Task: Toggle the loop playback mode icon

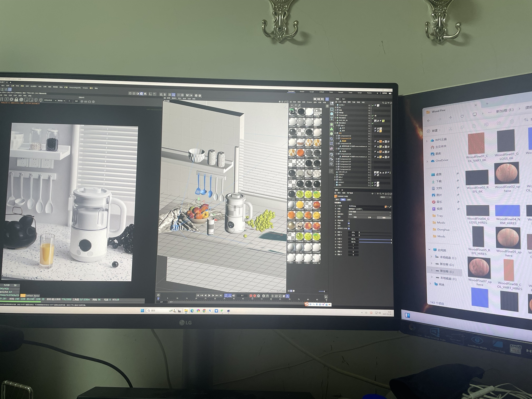Action: coord(226,295)
